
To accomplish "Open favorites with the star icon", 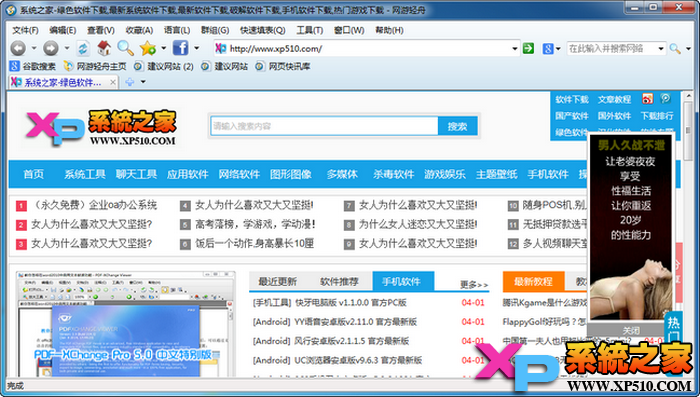I will pyautogui.click(x=148, y=48).
